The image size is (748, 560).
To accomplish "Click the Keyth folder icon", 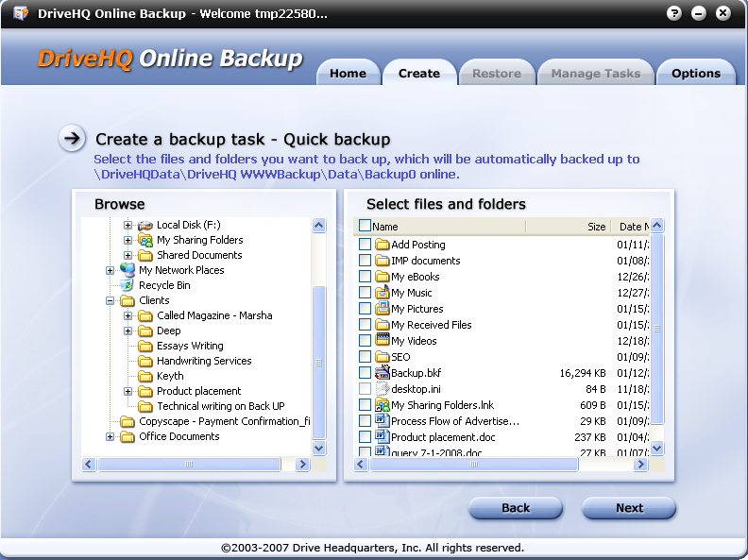I will (x=145, y=377).
